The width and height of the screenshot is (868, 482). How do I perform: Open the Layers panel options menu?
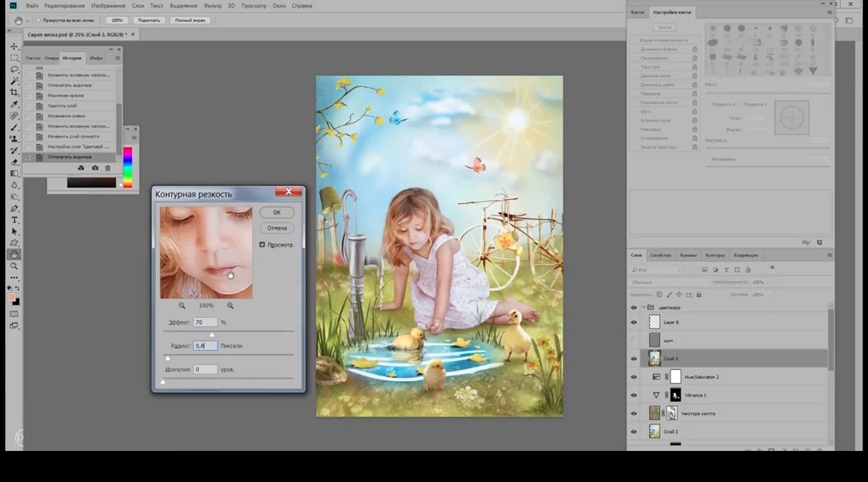(829, 256)
